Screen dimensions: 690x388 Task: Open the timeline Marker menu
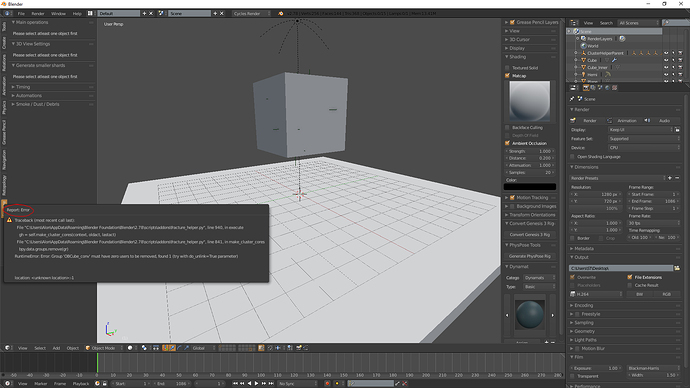pyautogui.click(x=40, y=384)
